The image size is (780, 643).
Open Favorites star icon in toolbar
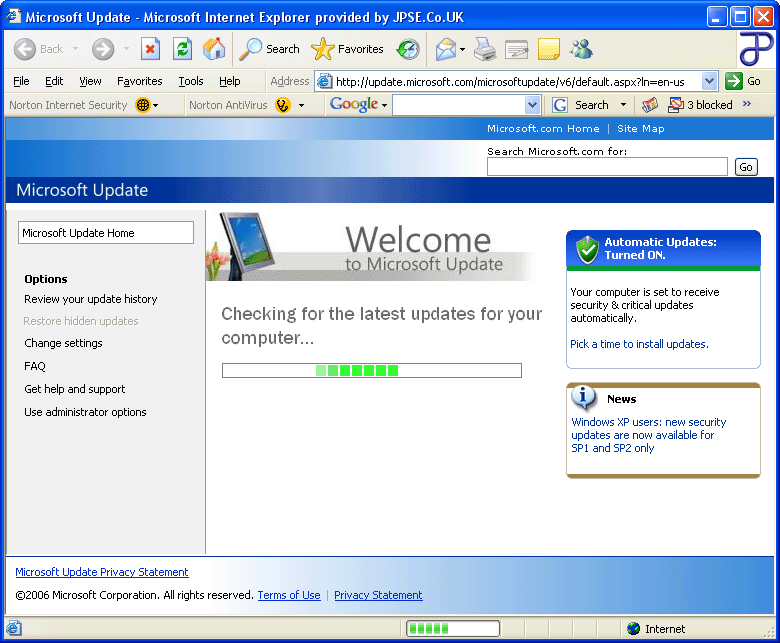[322, 49]
